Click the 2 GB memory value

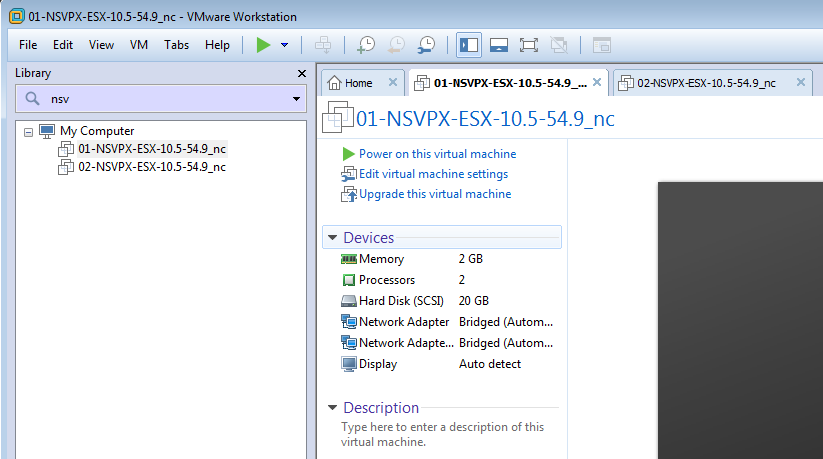pyautogui.click(x=470, y=259)
